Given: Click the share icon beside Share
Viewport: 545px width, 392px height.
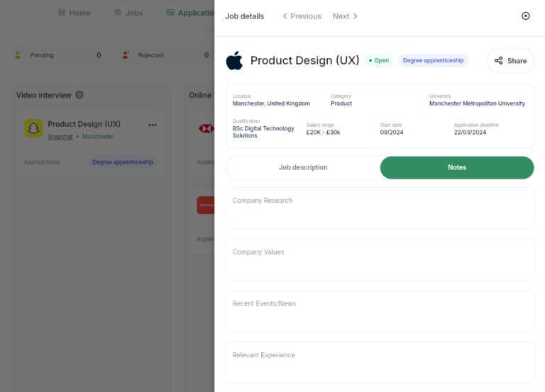Looking at the screenshot, I should click(498, 61).
